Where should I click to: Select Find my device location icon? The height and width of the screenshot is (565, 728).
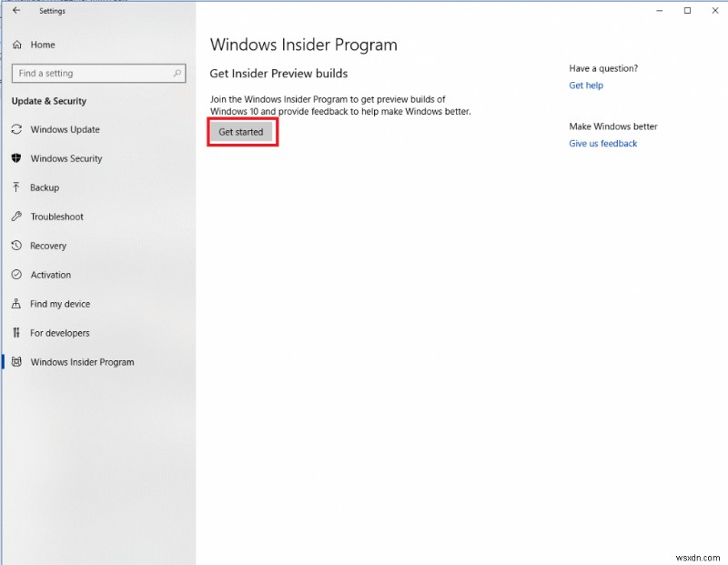(16, 304)
